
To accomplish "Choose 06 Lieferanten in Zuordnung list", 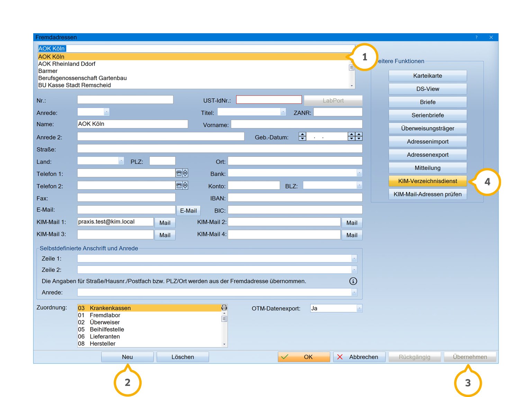I will [x=149, y=336].
